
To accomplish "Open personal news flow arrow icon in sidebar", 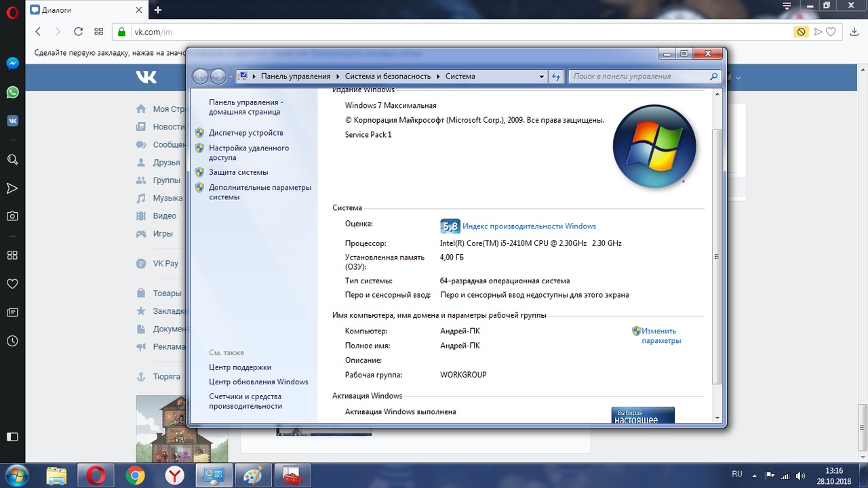I will point(12,188).
